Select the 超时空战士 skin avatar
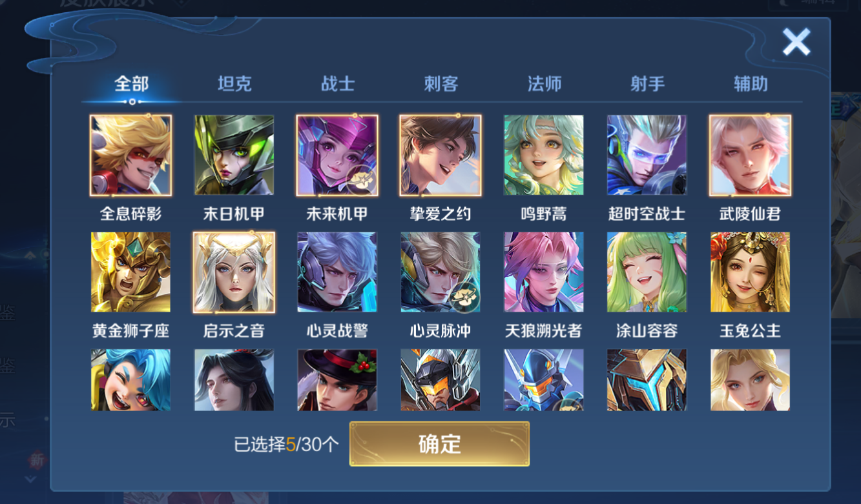 [647, 156]
